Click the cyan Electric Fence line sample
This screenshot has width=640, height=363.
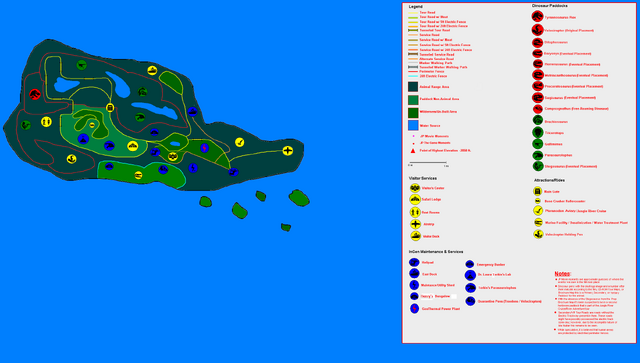pyautogui.click(x=413, y=76)
